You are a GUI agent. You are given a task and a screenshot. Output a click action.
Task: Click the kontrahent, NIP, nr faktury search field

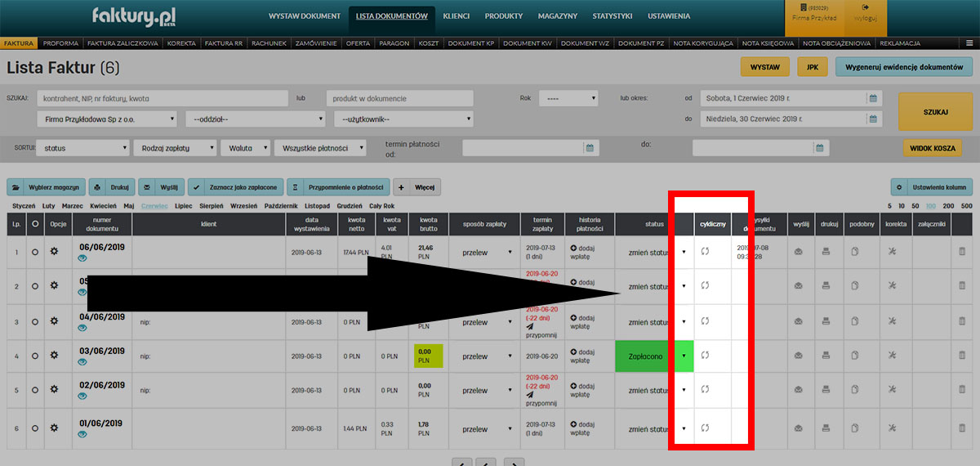pos(163,98)
